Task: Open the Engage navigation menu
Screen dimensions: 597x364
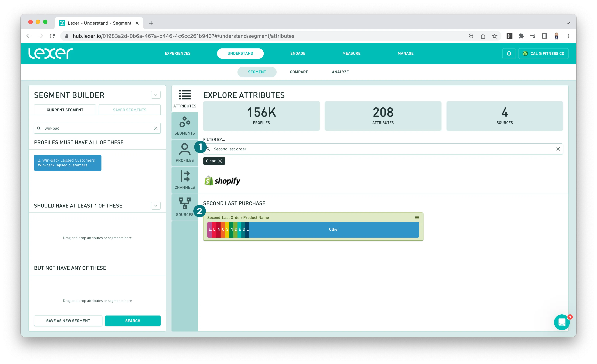Action: pyautogui.click(x=298, y=53)
